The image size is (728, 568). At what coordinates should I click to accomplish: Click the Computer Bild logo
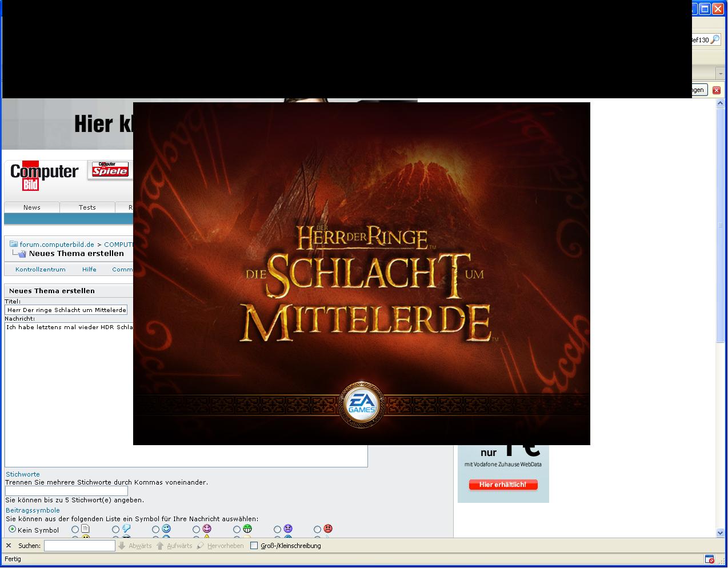point(44,175)
